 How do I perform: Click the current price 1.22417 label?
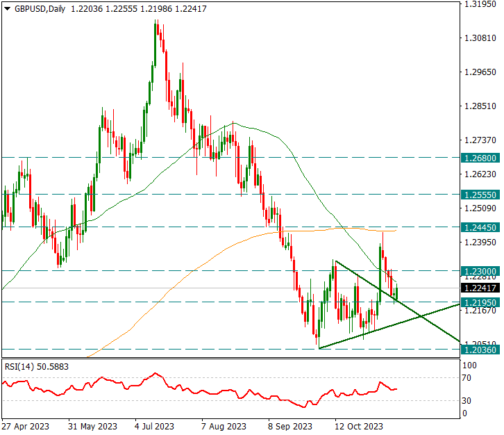(x=480, y=288)
